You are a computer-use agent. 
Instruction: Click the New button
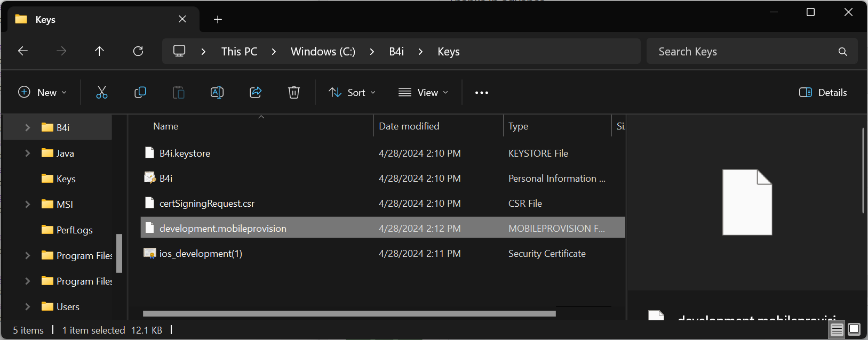43,93
